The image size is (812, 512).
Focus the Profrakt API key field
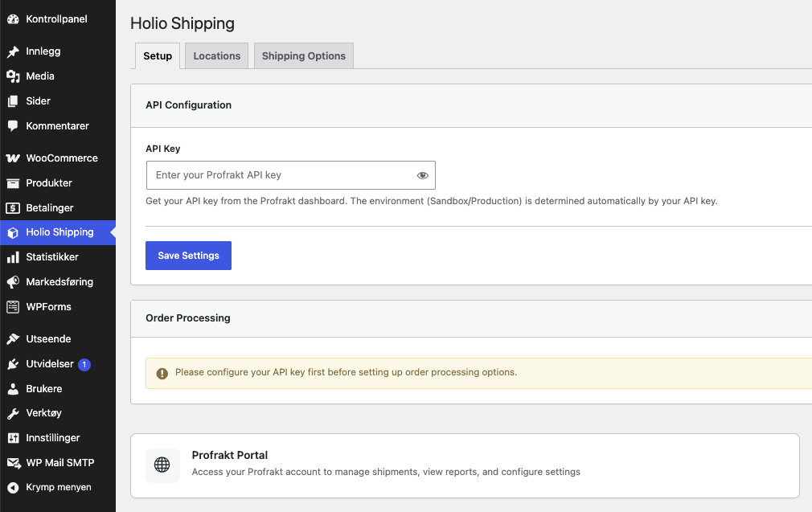290,175
